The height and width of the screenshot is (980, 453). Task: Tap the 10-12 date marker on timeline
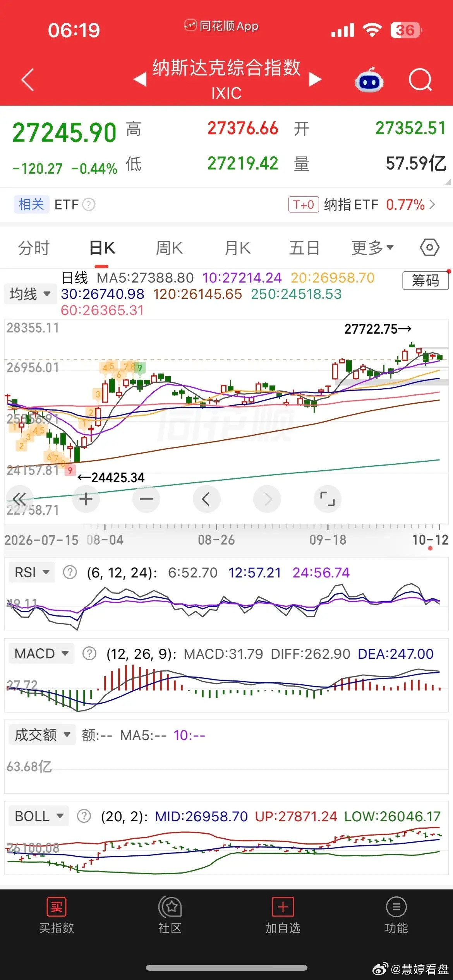click(430, 540)
